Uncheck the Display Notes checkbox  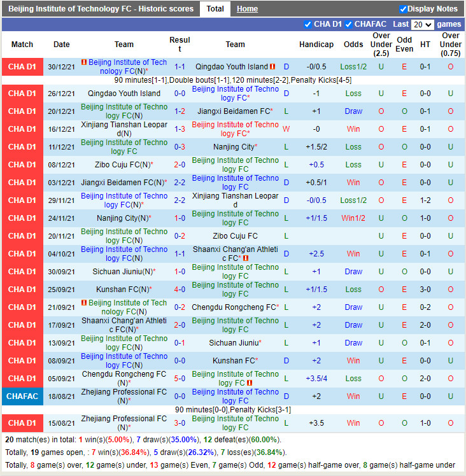pos(403,9)
